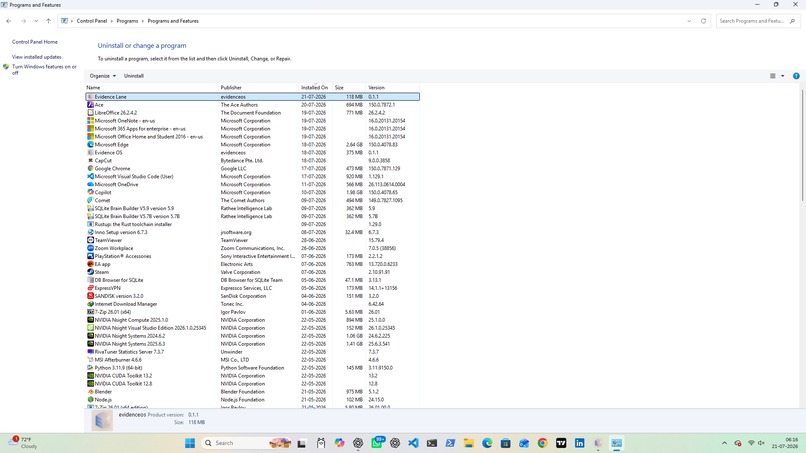
Task: Select the Evidence Lane program row
Action: coord(252,97)
